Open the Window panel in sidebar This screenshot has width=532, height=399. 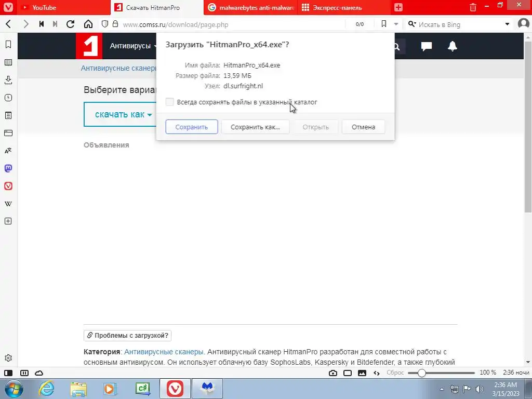point(8,133)
